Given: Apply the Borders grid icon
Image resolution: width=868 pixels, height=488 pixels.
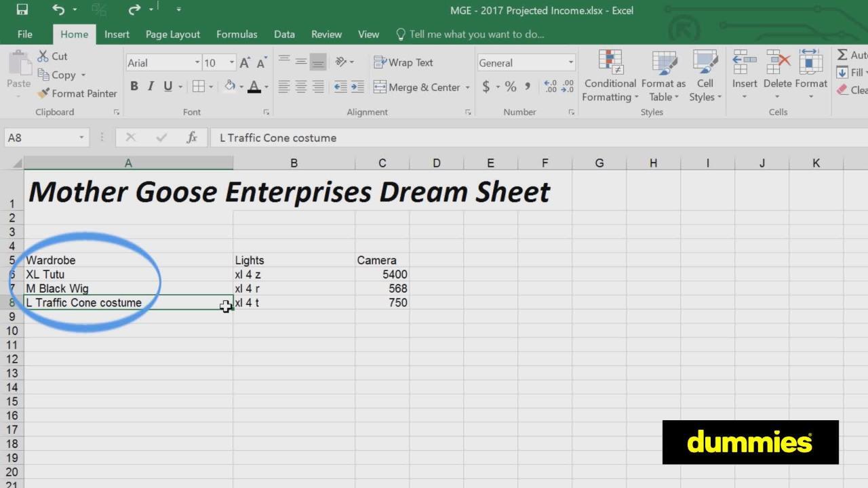Looking at the screenshot, I should [x=198, y=86].
